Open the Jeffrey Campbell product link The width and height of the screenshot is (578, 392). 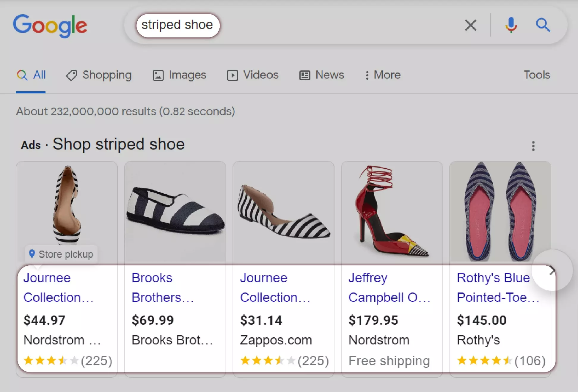(x=389, y=287)
